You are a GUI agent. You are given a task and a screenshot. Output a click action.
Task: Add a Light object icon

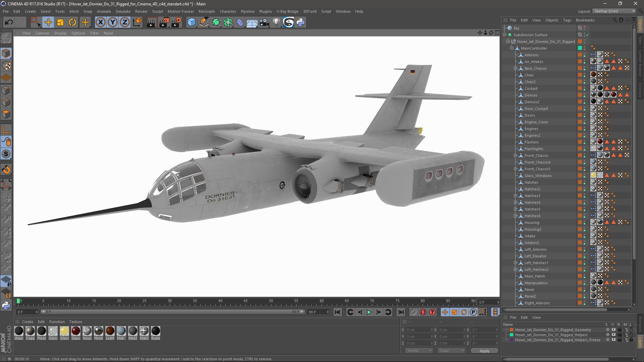276,22
